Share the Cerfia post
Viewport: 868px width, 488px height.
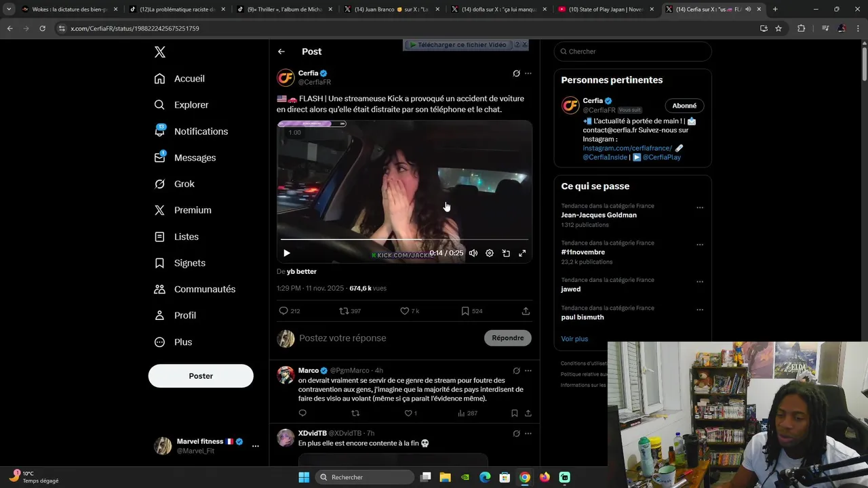[526, 311]
